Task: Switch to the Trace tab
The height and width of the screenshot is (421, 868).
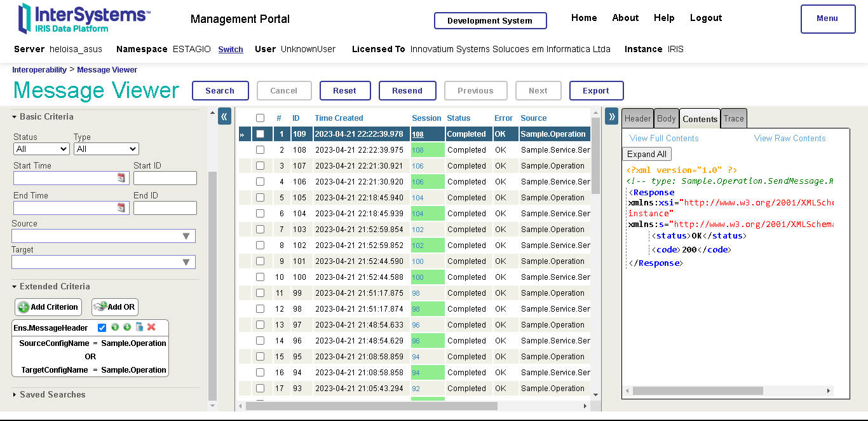Action: [x=733, y=119]
